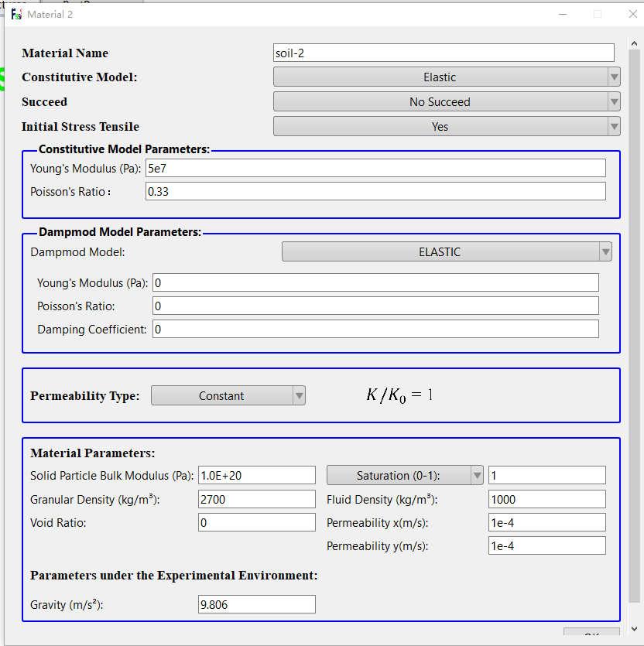Click the Void Ratio input field
The height and width of the screenshot is (646, 644).
[x=257, y=522]
